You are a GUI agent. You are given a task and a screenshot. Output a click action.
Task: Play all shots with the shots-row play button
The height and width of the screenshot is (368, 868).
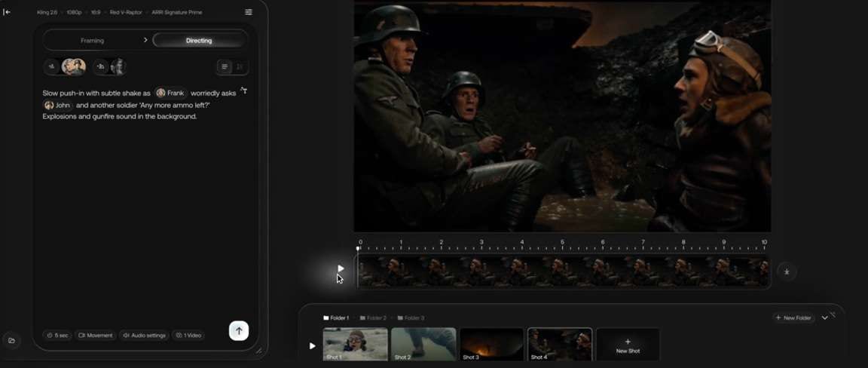click(x=312, y=346)
